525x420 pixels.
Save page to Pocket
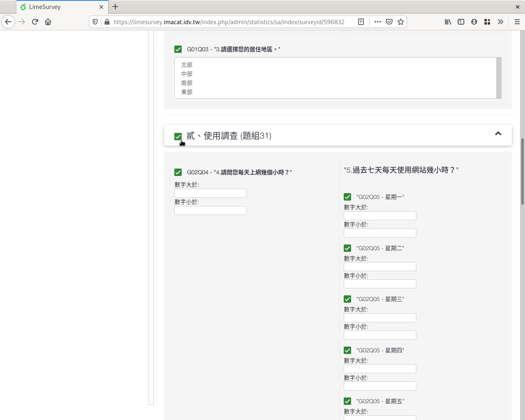pos(389,22)
